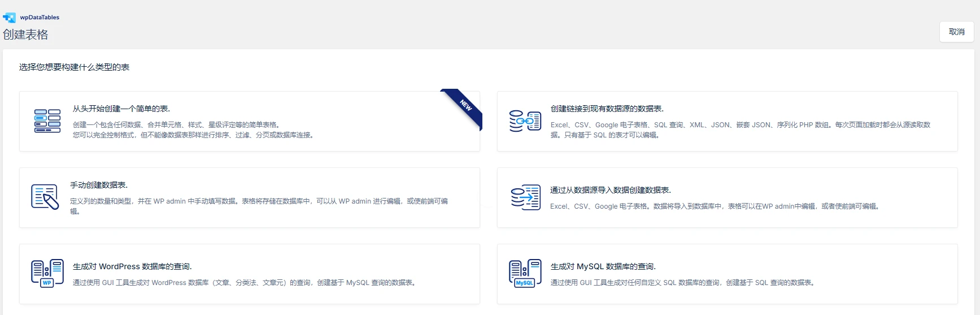Click the 创建表格 page heading
The image size is (980, 315).
pos(25,34)
